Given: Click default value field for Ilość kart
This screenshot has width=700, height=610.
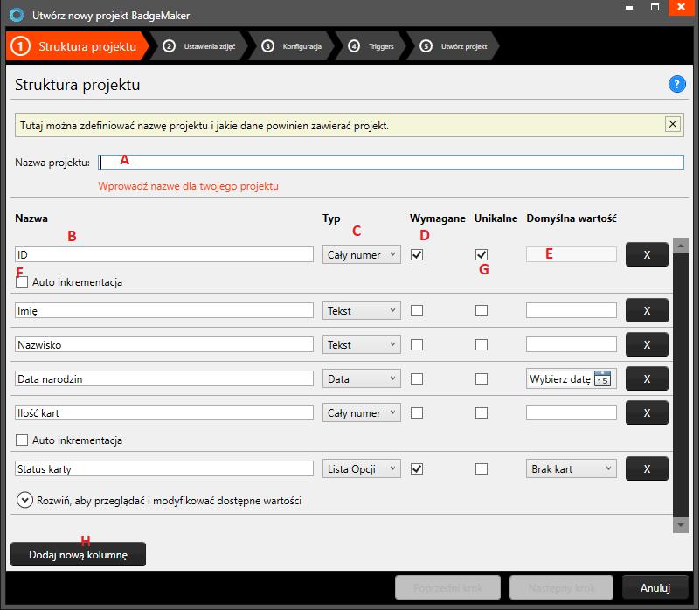Looking at the screenshot, I should click(x=572, y=412).
